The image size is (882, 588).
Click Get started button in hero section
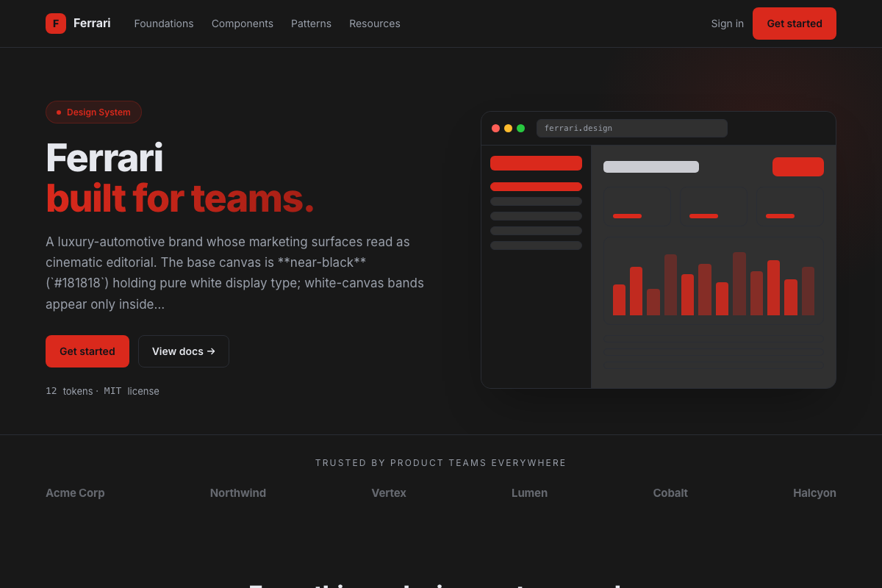(87, 351)
